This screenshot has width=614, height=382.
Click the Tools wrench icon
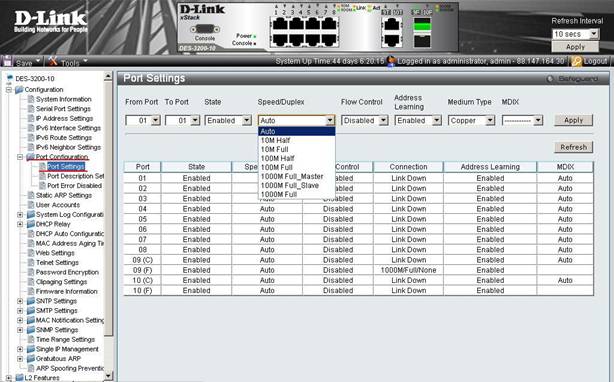click(x=53, y=61)
